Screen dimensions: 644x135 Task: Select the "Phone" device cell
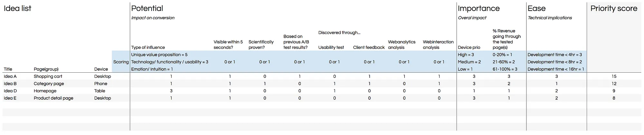101,84
